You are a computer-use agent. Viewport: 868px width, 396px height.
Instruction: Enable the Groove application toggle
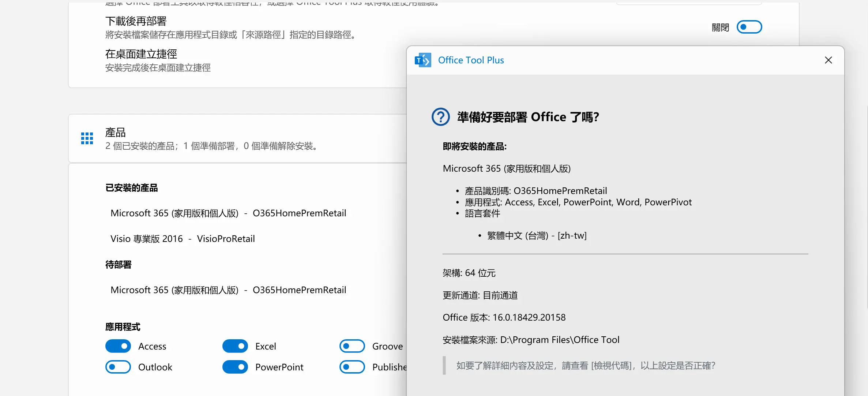click(x=352, y=346)
